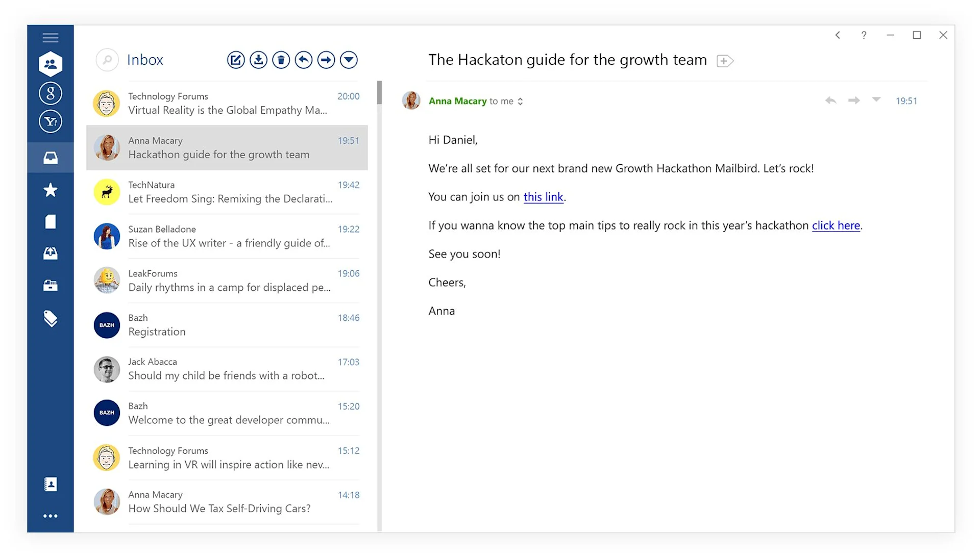
Task: Open contacts with the hexagon people icon
Action: pyautogui.click(x=51, y=62)
